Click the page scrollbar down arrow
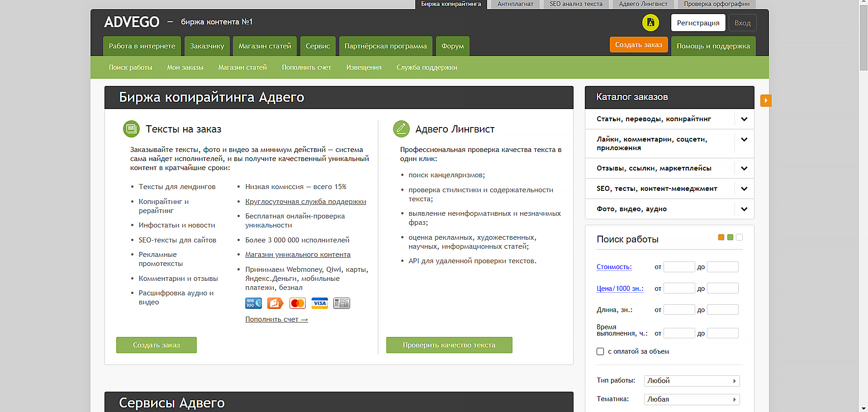 click(863, 408)
